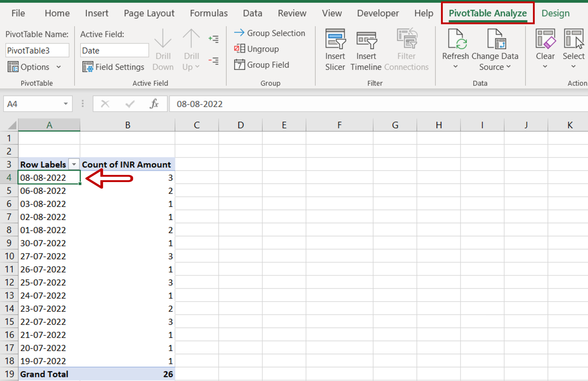Open the Insert Slicer dialog

click(x=335, y=49)
